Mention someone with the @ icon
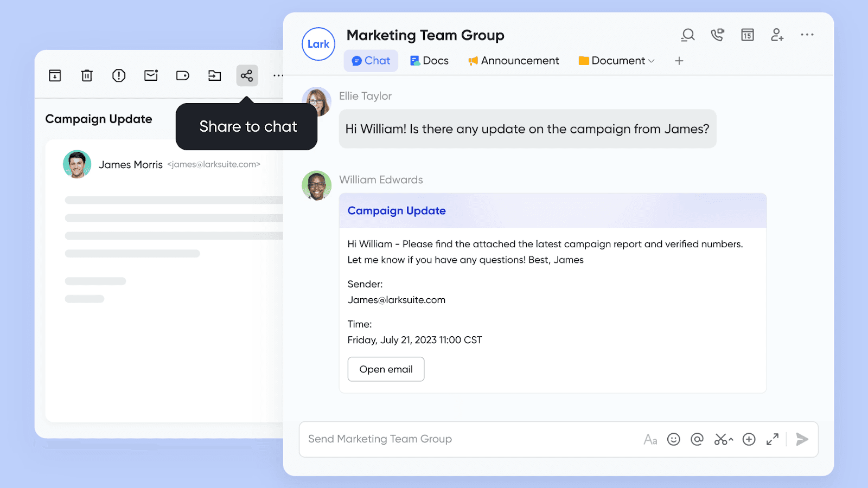 coord(697,439)
